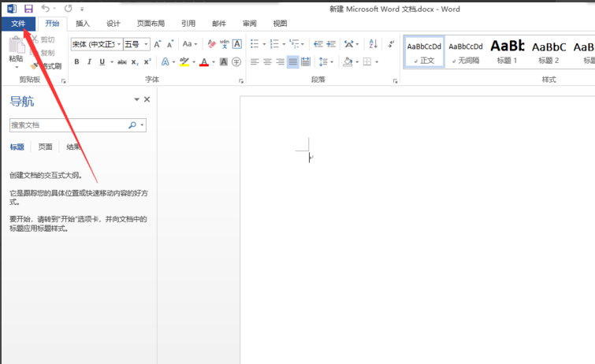
Task: Toggle justify paragraph alignment
Action: pos(293,61)
